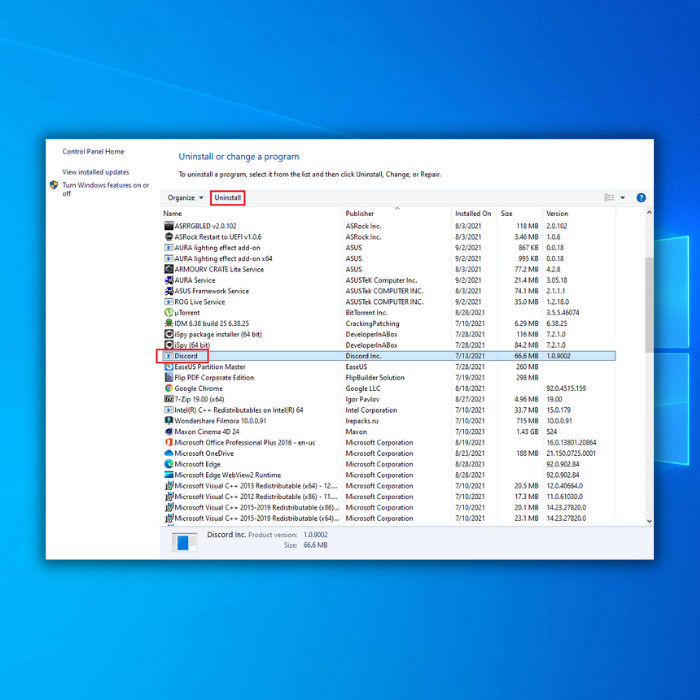Sort by the Version column header
700x700 pixels.
pos(579,213)
